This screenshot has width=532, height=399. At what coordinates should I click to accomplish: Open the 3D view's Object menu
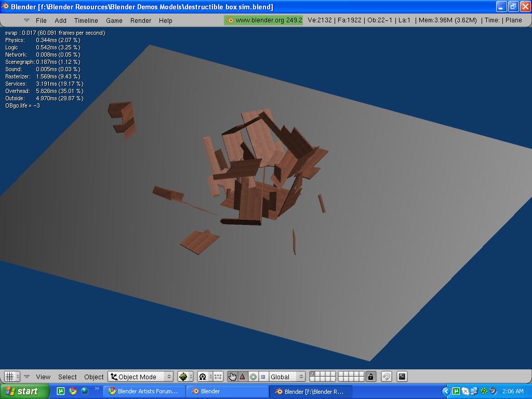(x=94, y=377)
